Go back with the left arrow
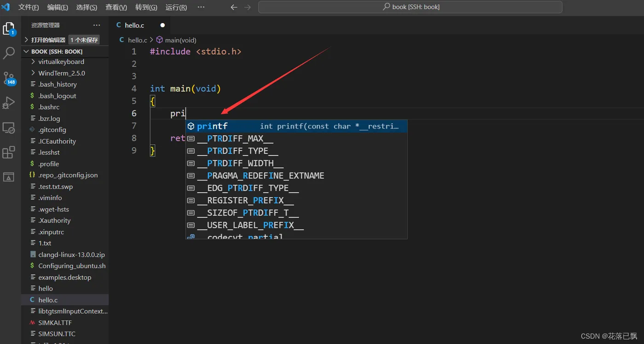 coord(234,7)
